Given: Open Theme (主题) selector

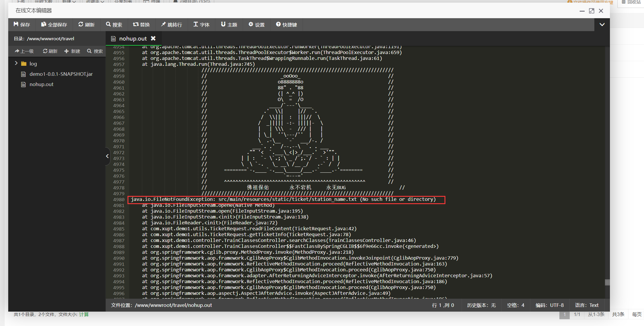Looking at the screenshot, I should [x=229, y=25].
